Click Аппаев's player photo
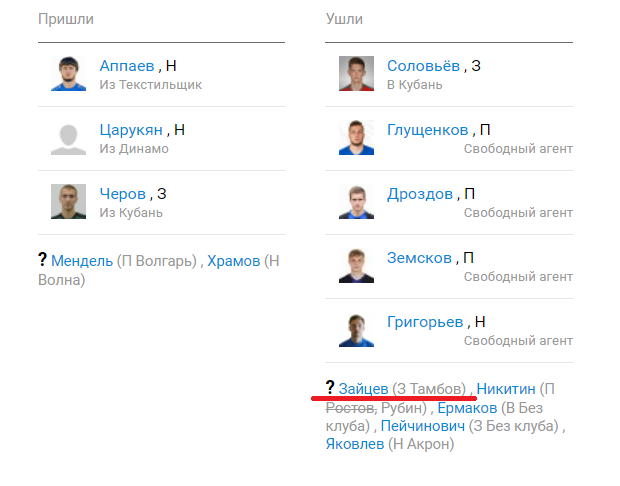The image size is (620, 486). [x=68, y=74]
